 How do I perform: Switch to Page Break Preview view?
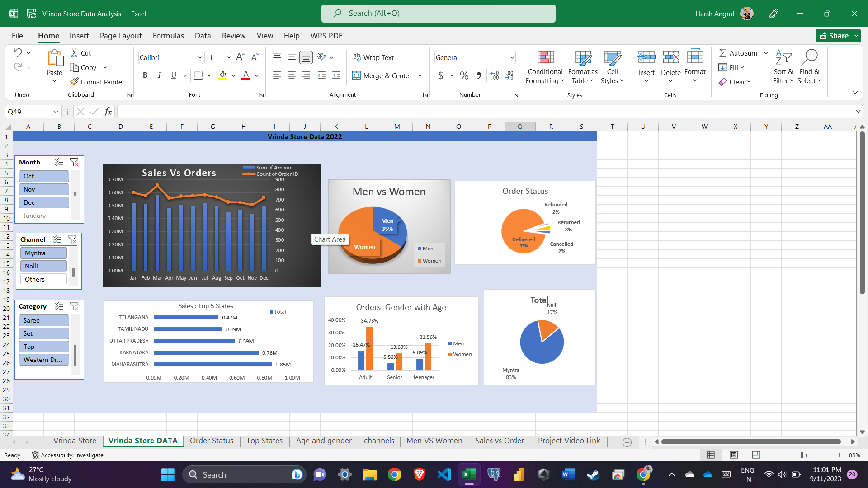(756, 455)
